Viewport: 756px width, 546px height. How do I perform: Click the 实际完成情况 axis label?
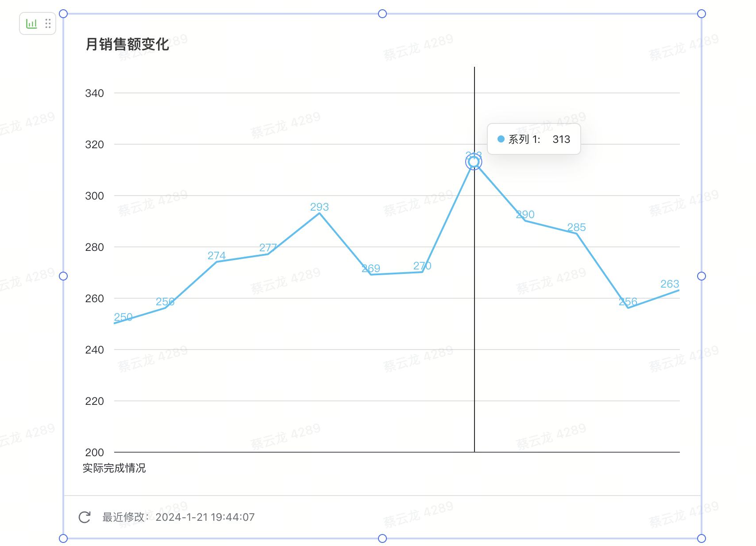coord(114,468)
